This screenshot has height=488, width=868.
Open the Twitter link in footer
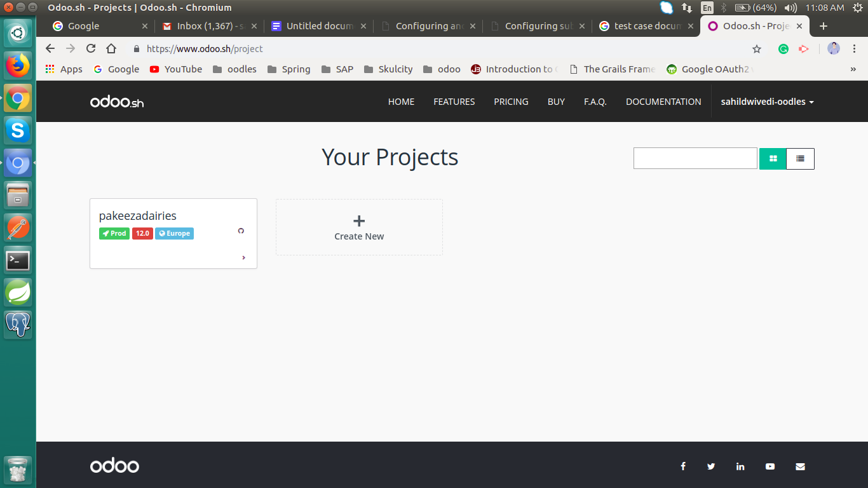tap(711, 466)
